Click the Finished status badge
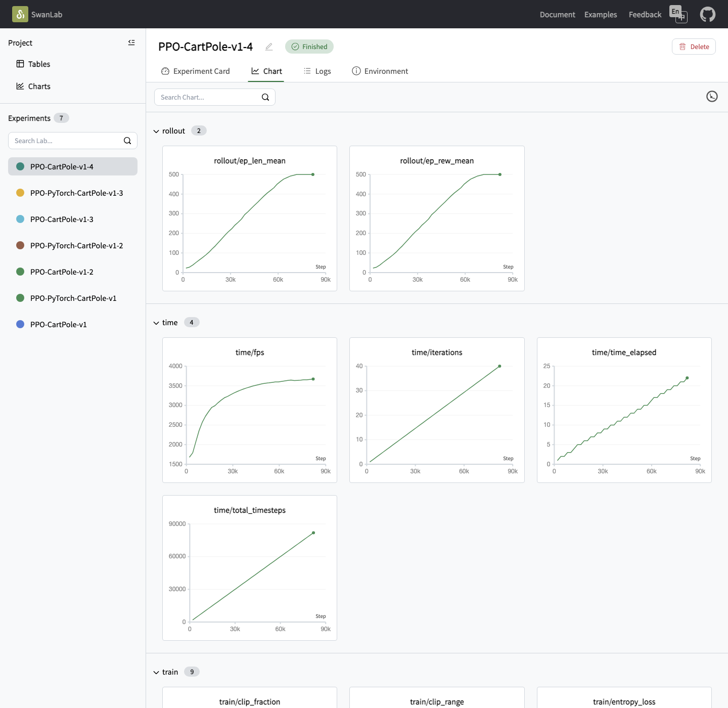Image resolution: width=728 pixels, height=708 pixels. [309, 47]
